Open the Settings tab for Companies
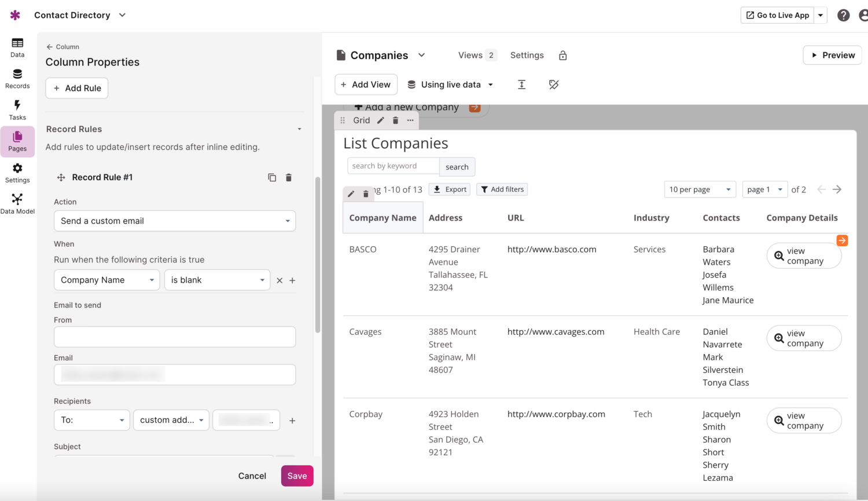This screenshot has width=868, height=501. point(527,56)
